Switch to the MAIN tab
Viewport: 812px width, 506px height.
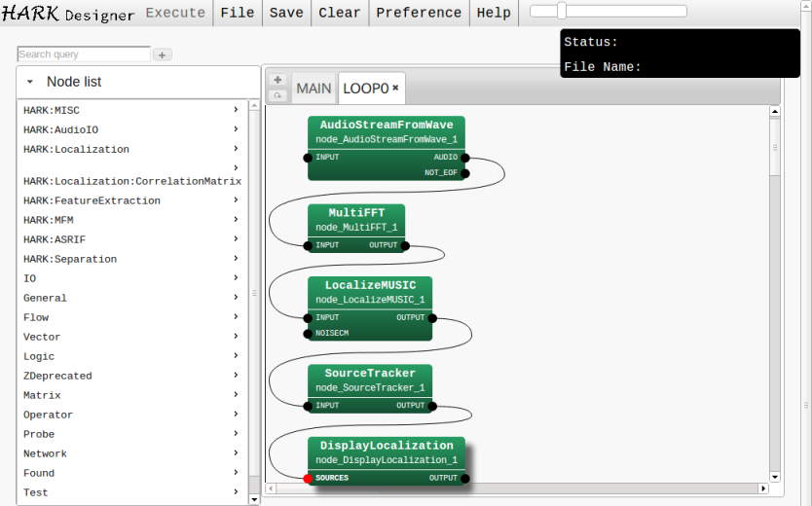tap(314, 89)
